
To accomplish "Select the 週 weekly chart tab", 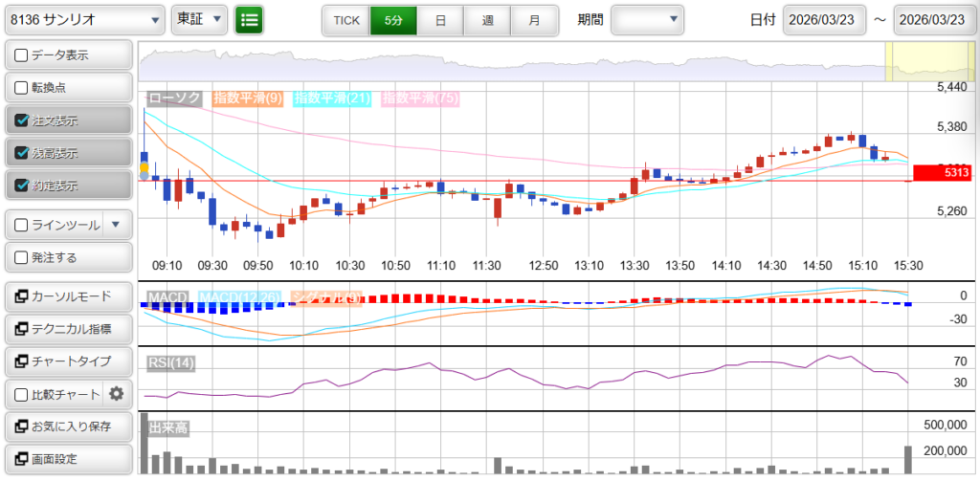I will click(x=487, y=19).
